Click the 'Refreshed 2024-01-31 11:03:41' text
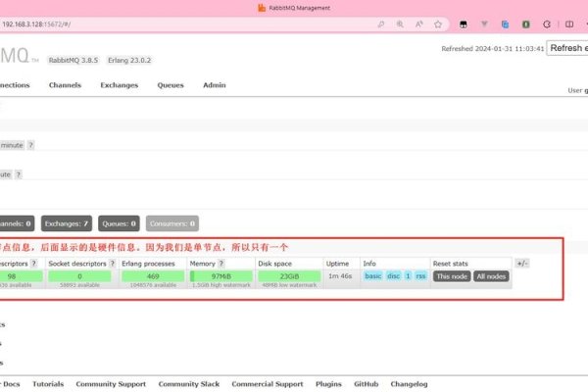The height and width of the screenshot is (392, 588). coord(493,49)
